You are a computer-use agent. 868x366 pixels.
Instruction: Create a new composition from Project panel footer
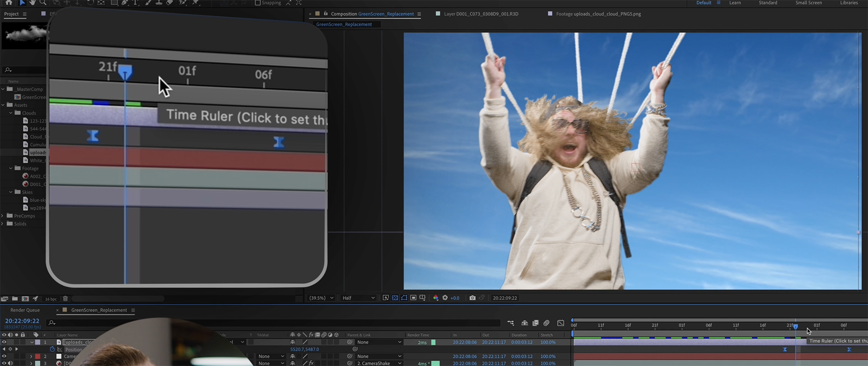click(x=25, y=299)
